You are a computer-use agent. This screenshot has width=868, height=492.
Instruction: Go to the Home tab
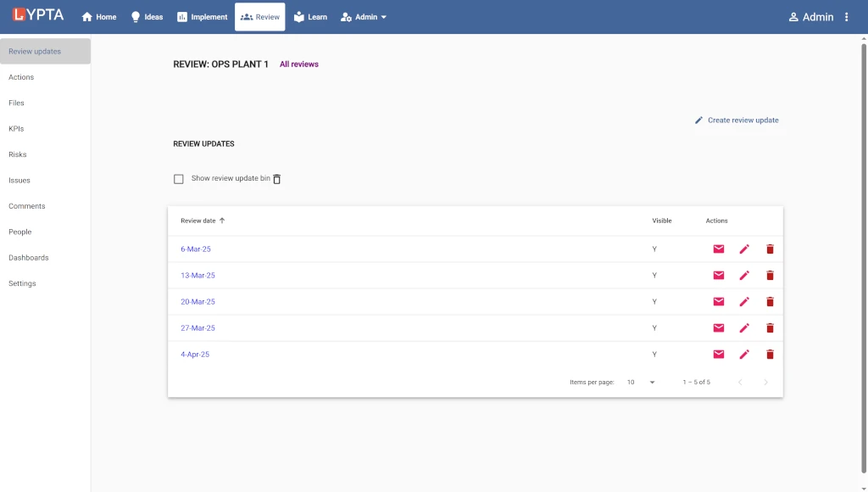point(99,17)
